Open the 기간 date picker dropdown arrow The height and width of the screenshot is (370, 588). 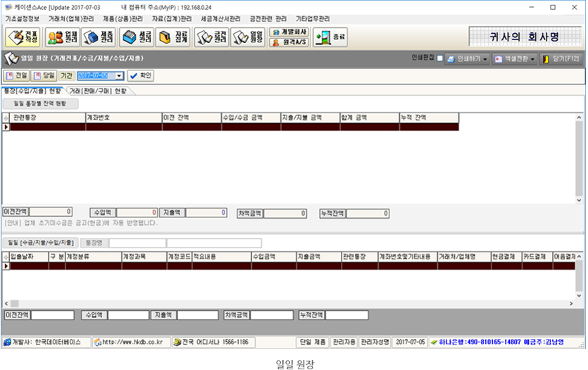tap(119, 75)
